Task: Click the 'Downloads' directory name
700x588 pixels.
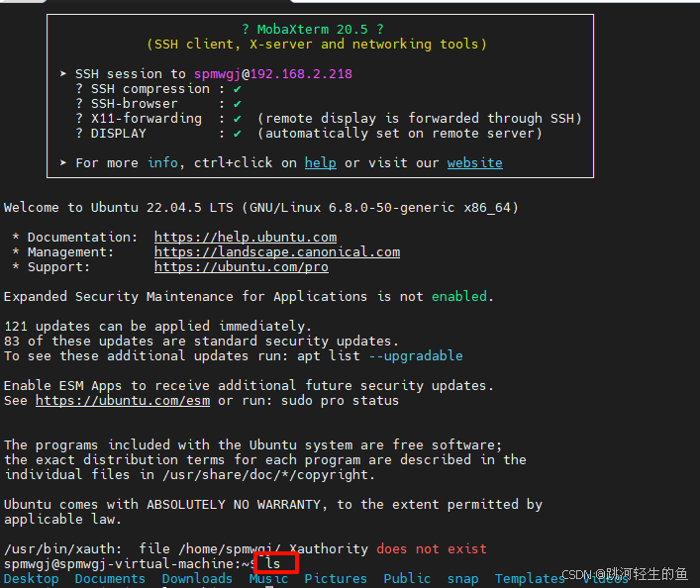Action: click(x=197, y=579)
